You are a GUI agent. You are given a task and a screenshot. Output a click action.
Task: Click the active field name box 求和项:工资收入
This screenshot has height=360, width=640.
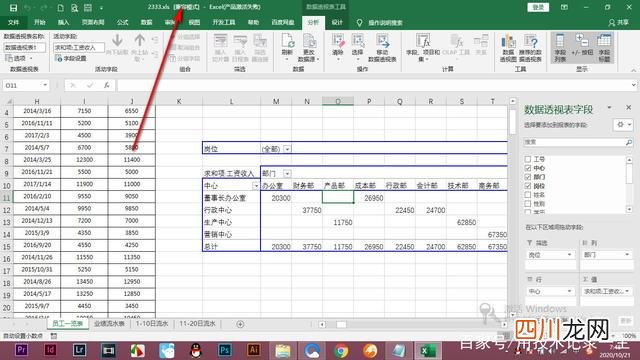[79, 48]
